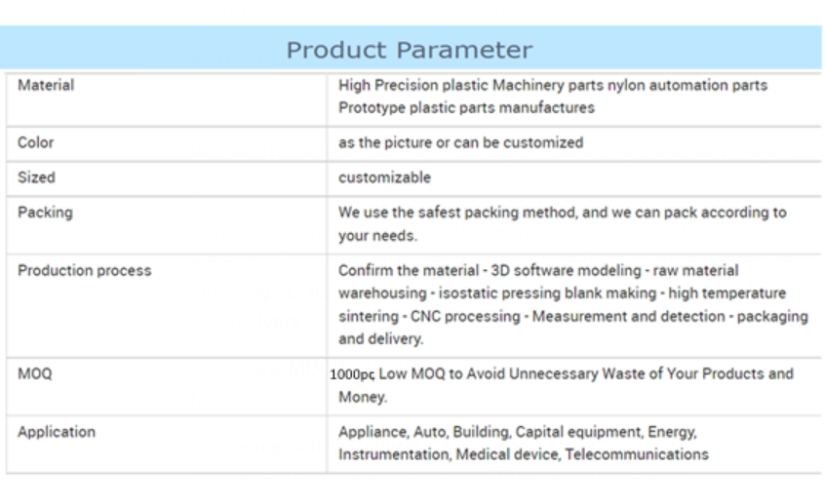The width and height of the screenshot is (825, 504).
Task: Click the "as the picture or can be customized" text
Action: (x=460, y=142)
